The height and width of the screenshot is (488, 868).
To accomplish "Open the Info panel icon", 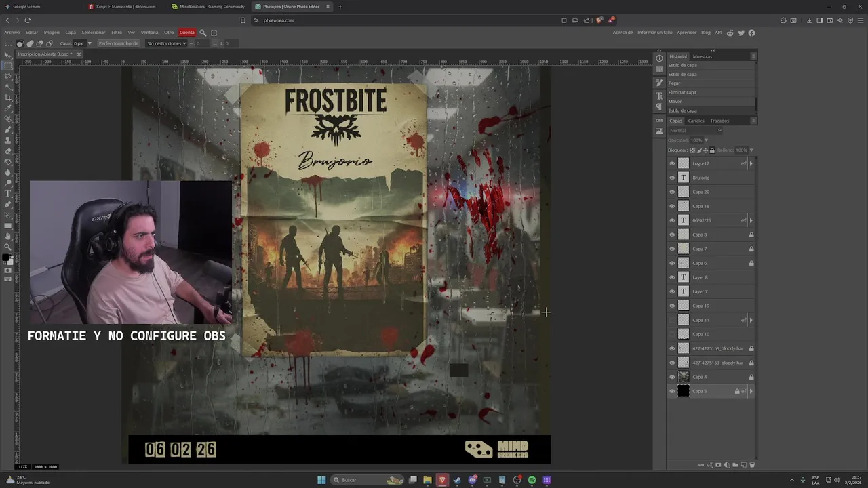I will pos(659,58).
